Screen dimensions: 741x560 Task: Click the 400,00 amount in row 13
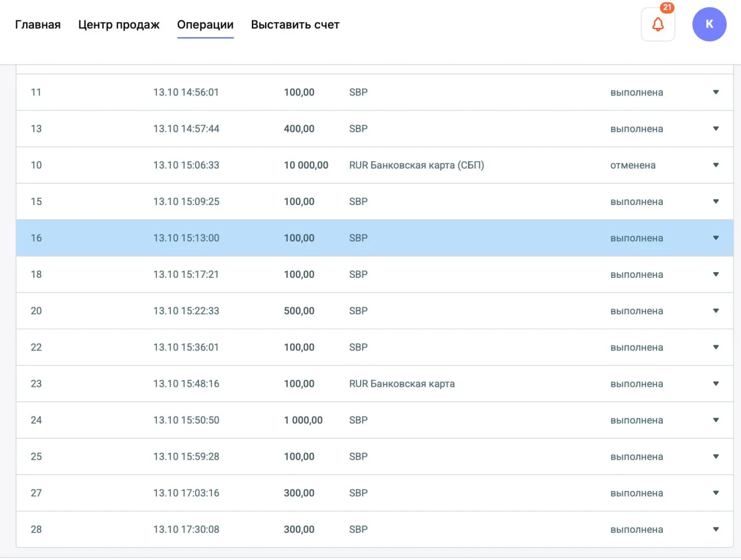[299, 129]
